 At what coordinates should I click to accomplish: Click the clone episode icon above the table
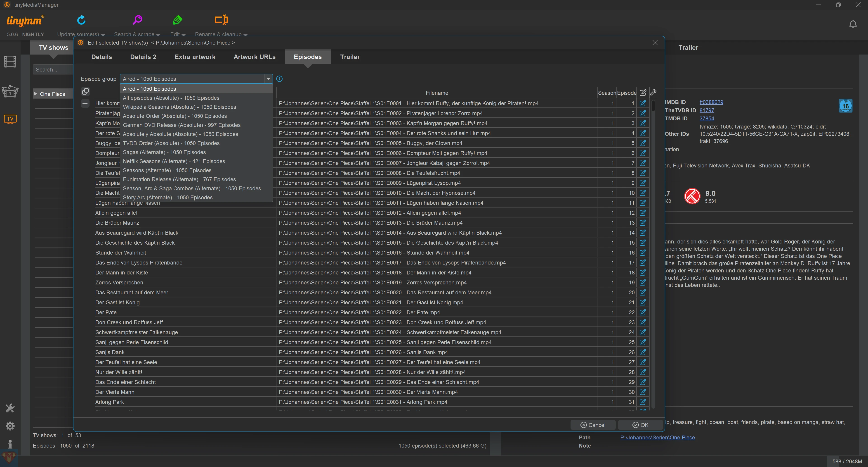point(85,91)
